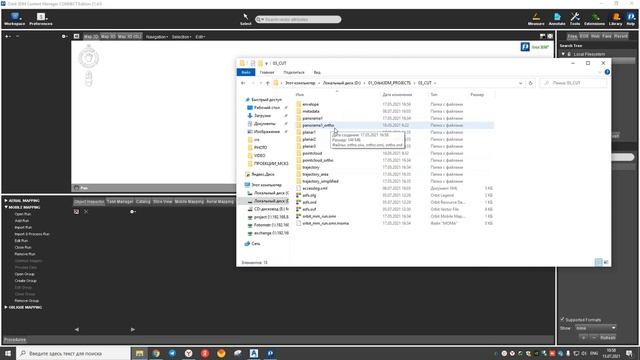
Task: Click the Windows taskbar search box
Action: [73, 353]
